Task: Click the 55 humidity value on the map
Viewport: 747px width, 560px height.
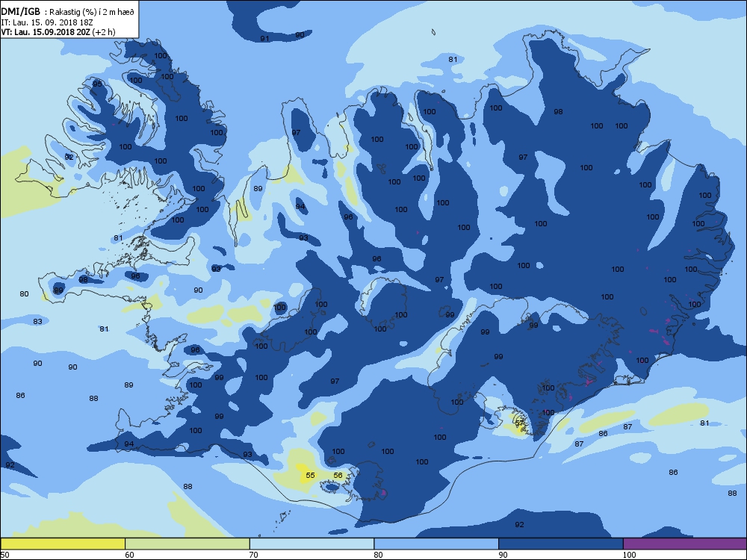Action: pyautogui.click(x=310, y=475)
